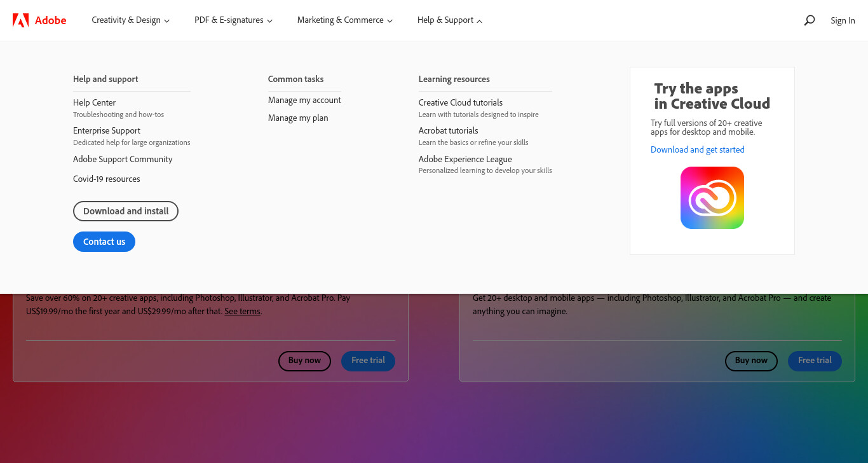Open Adobe Experience League
Image resolution: width=868 pixels, height=463 pixels.
(x=465, y=159)
